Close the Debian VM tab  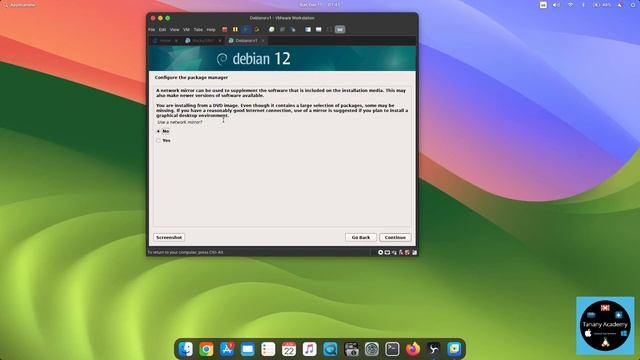(263, 40)
